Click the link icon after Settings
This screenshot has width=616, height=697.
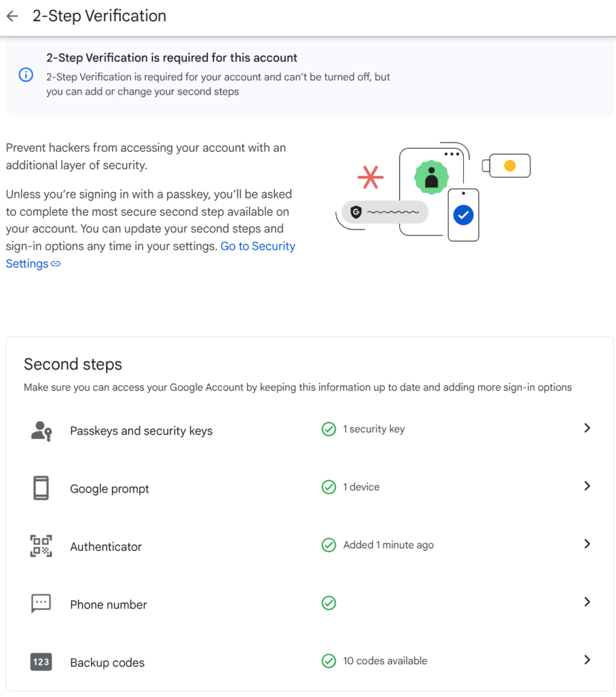[56, 264]
